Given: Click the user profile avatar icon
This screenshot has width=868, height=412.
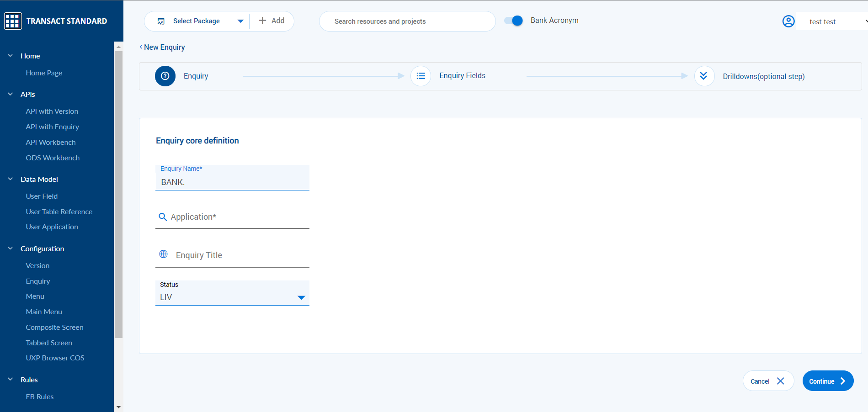Looking at the screenshot, I should pos(788,21).
